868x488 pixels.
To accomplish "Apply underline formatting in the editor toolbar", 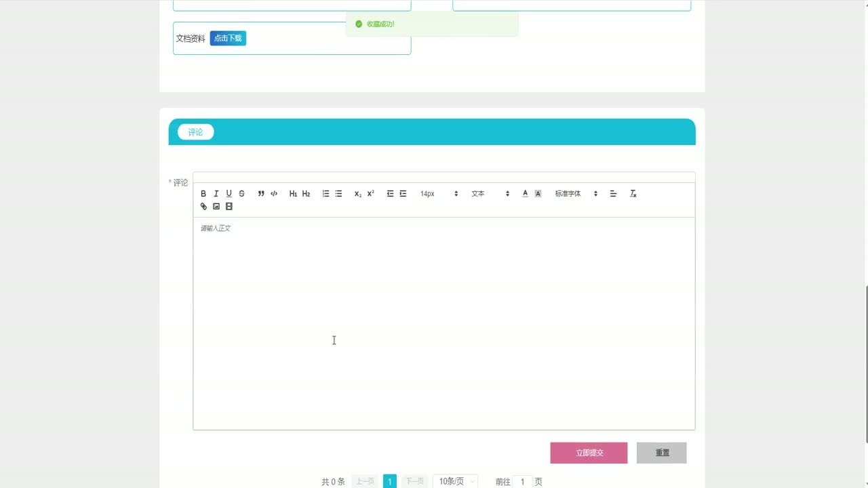I will tap(229, 194).
